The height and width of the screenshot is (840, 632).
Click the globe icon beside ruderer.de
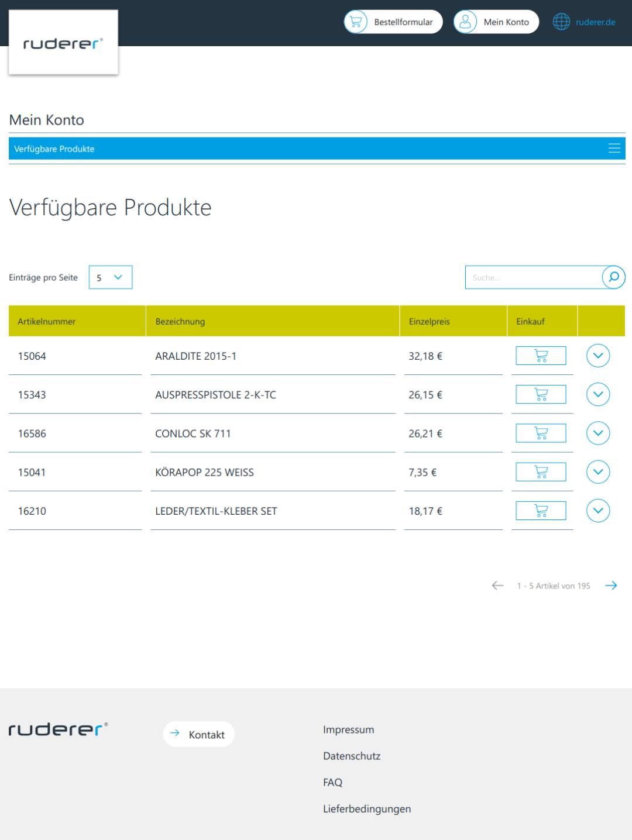click(x=561, y=22)
